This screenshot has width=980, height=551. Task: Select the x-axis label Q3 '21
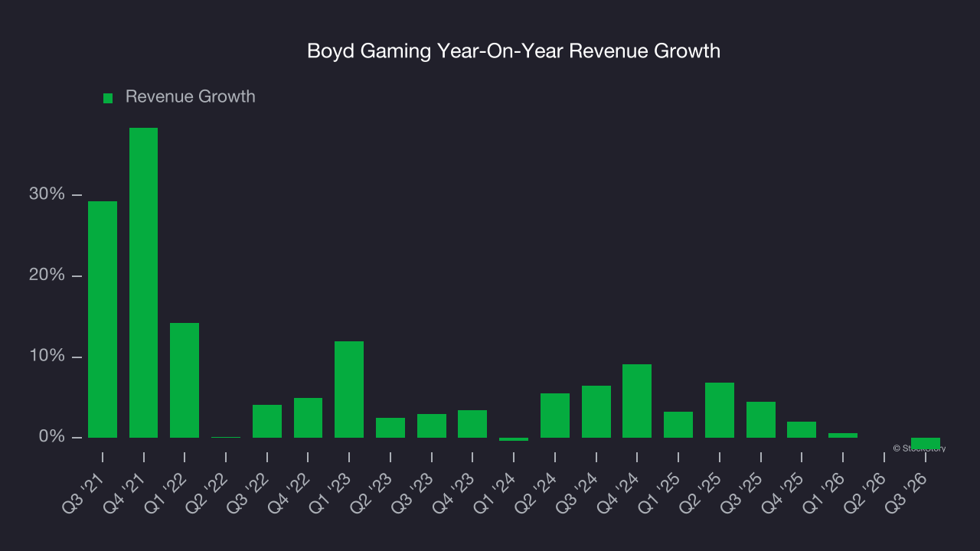tap(83, 494)
